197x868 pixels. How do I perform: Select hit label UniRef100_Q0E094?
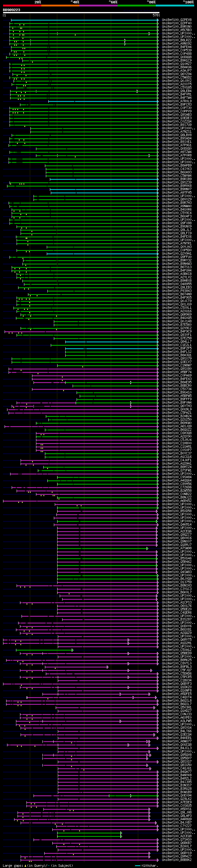(177, 796)
